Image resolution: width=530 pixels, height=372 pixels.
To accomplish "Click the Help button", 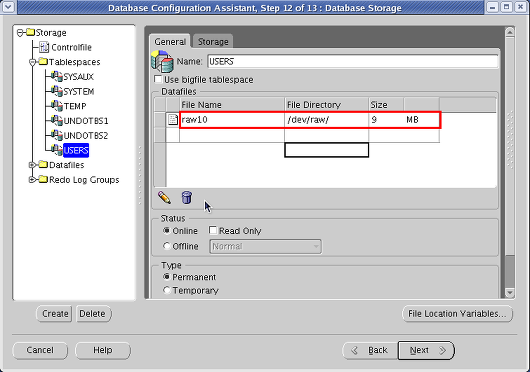I will 103,350.
